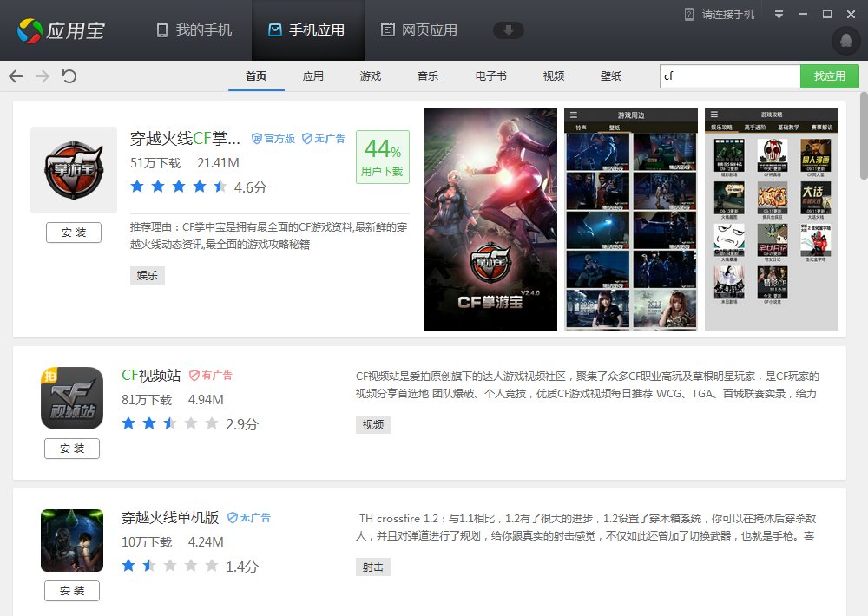This screenshot has height=616, width=868.
Task: Click the search field containing cf
Action: coord(729,76)
